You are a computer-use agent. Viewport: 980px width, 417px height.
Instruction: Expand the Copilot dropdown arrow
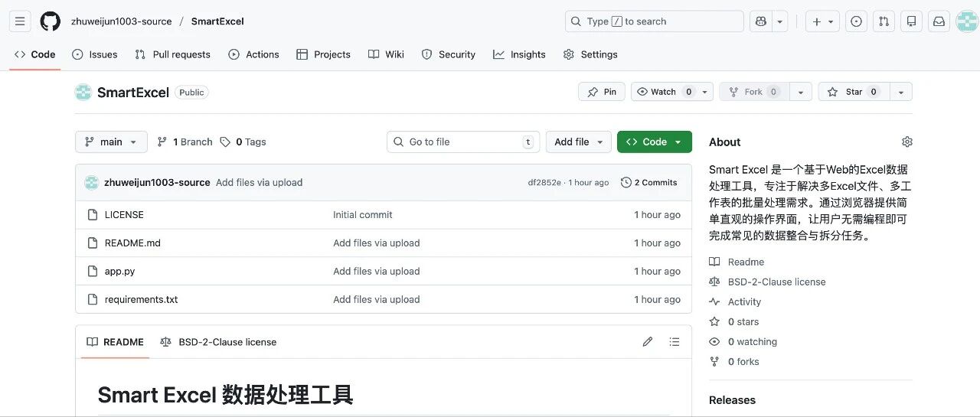tap(780, 21)
